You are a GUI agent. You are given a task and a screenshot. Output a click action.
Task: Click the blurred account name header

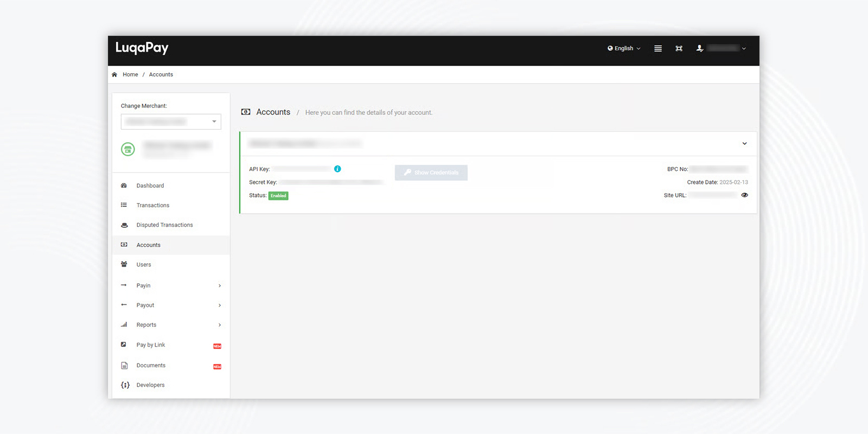pyautogui.click(x=305, y=144)
